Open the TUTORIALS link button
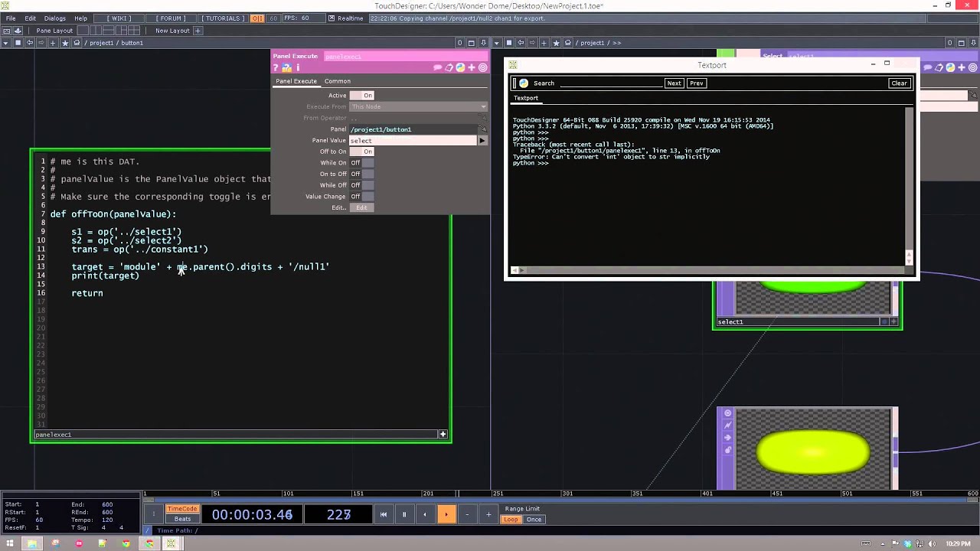This screenshot has height=551, width=980. click(x=224, y=18)
